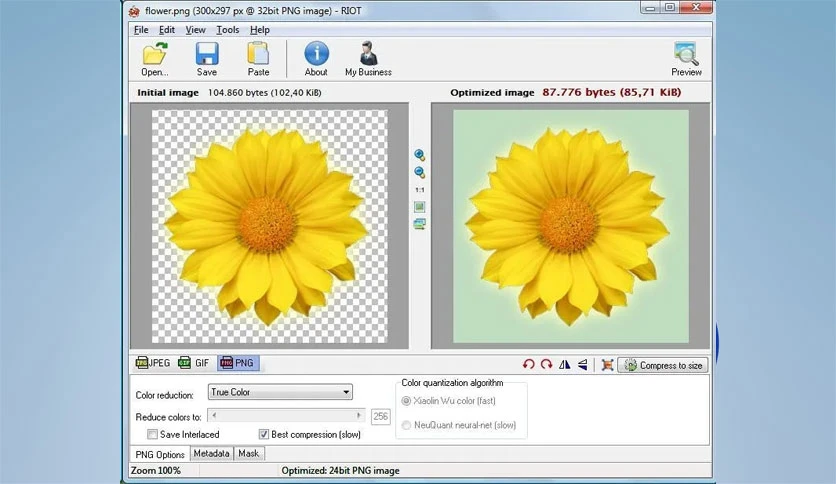Switch to the PNG Options tab
Viewport: 836px width, 484px height.
coord(160,454)
